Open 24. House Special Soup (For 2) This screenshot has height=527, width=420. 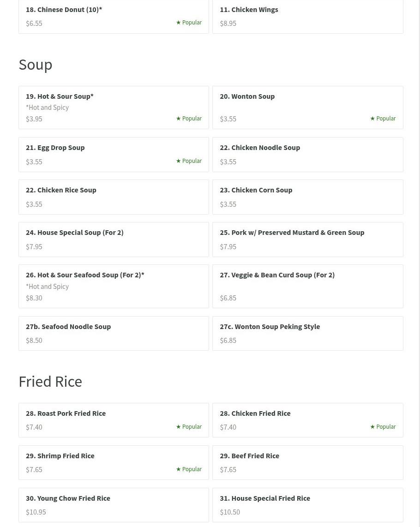[114, 240]
